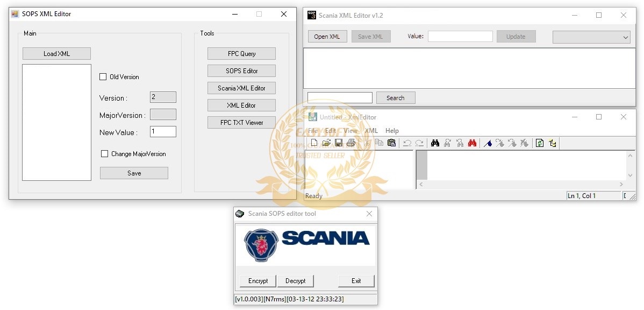The height and width of the screenshot is (310, 644).
Task: Go to next bookmark icon in XmlEditor
Action: 500,143
